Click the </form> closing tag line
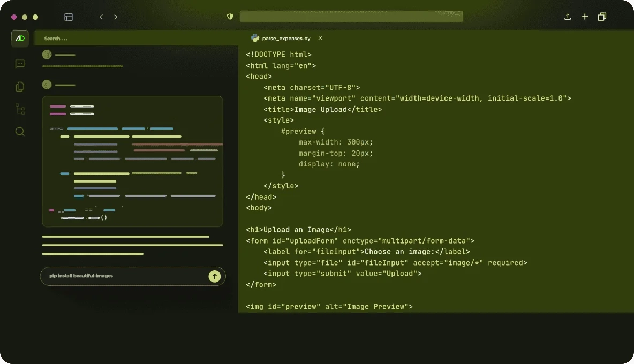The height and width of the screenshot is (364, 634). point(261,284)
